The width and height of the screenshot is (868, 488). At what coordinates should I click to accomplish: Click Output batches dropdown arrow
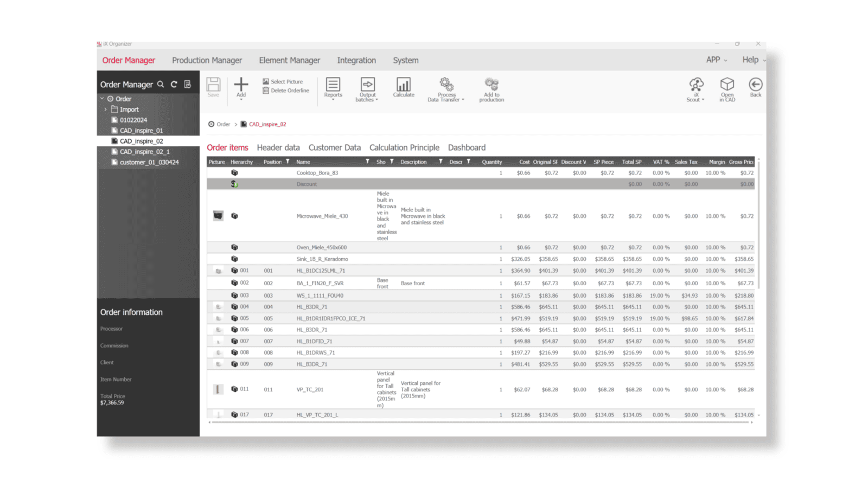tap(376, 100)
